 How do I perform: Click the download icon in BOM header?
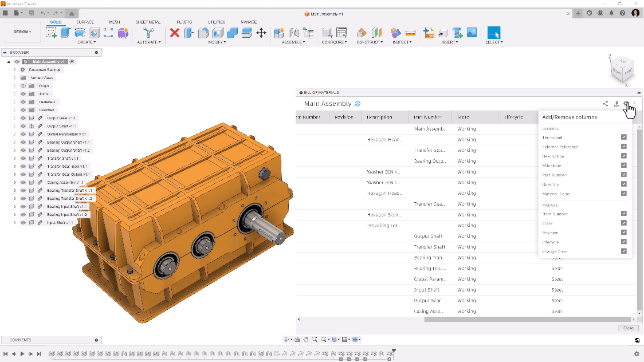click(x=616, y=104)
